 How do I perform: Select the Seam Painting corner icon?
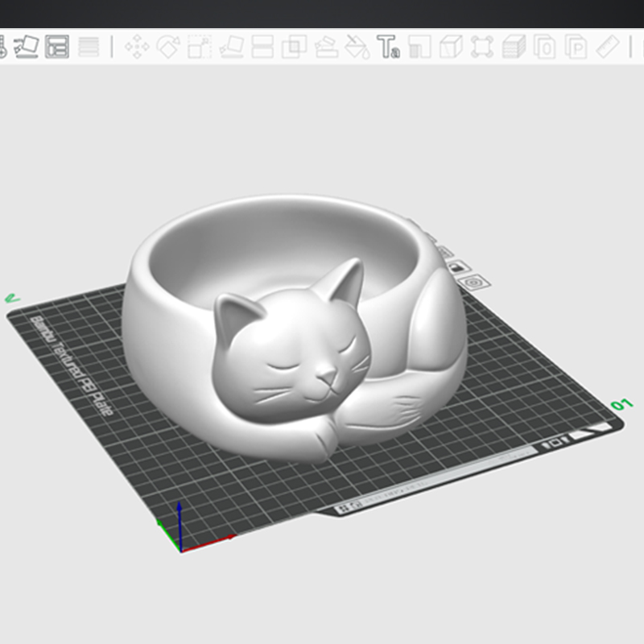(x=419, y=47)
